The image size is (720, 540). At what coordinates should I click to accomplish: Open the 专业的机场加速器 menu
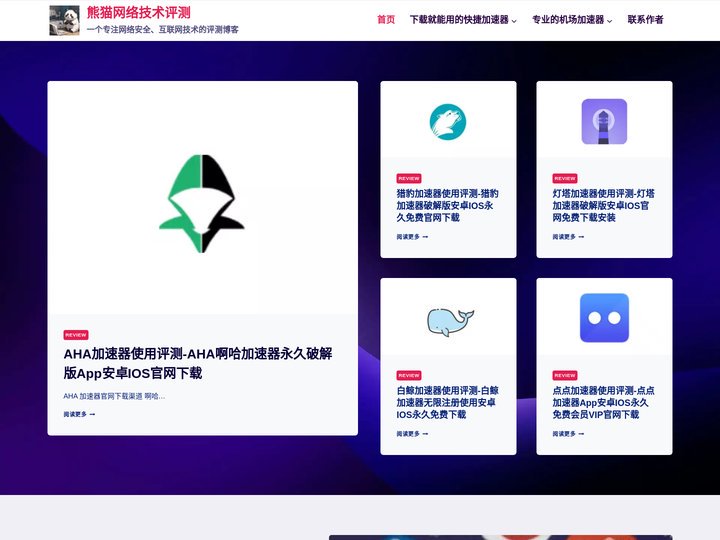[568, 19]
